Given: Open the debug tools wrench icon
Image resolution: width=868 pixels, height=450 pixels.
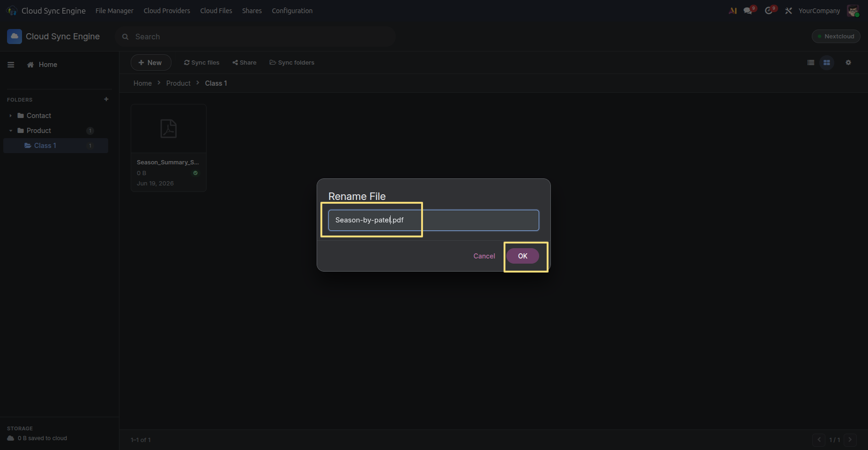Looking at the screenshot, I should (789, 11).
